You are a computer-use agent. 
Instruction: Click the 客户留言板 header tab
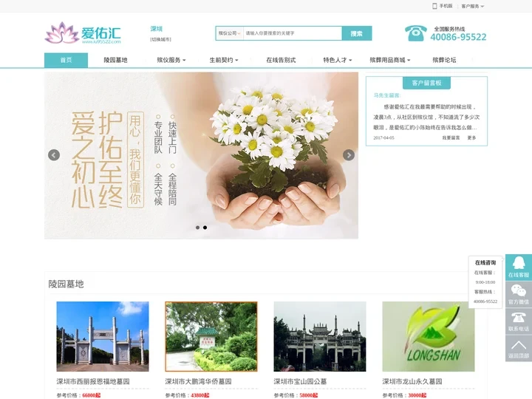tap(426, 83)
